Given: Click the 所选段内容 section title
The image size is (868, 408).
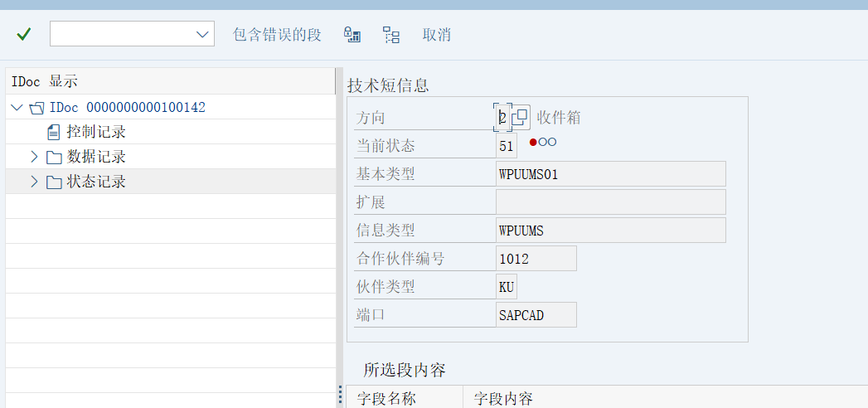Looking at the screenshot, I should click(405, 369).
